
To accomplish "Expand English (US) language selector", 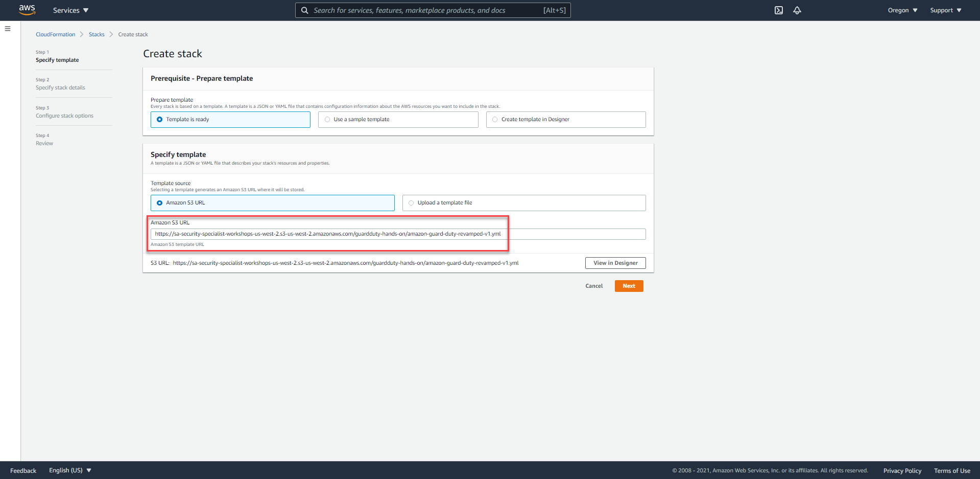I will 70,470.
